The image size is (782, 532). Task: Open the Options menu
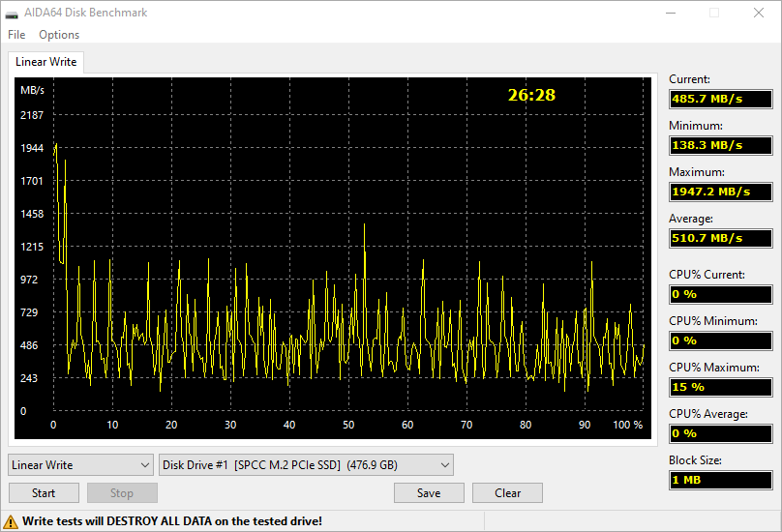(59, 35)
